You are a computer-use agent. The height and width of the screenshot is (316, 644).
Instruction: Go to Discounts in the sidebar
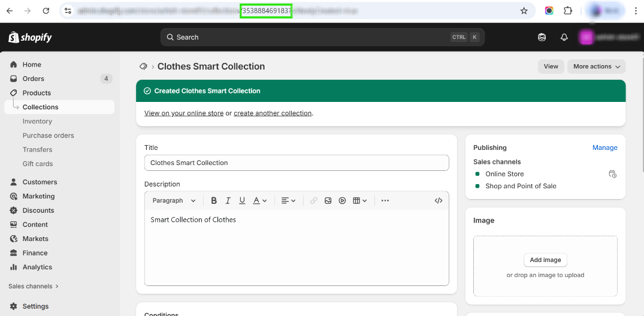38,210
